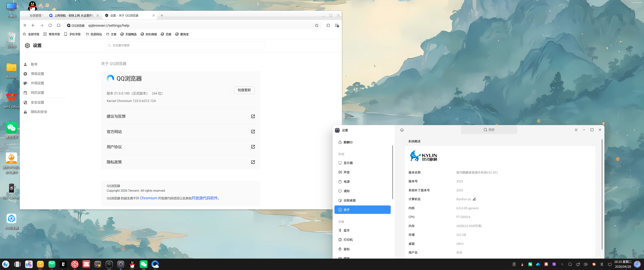Click the home icon in Kylin Settings window
Image resolution: width=644 pixels, height=270 pixels.
[x=402, y=130]
